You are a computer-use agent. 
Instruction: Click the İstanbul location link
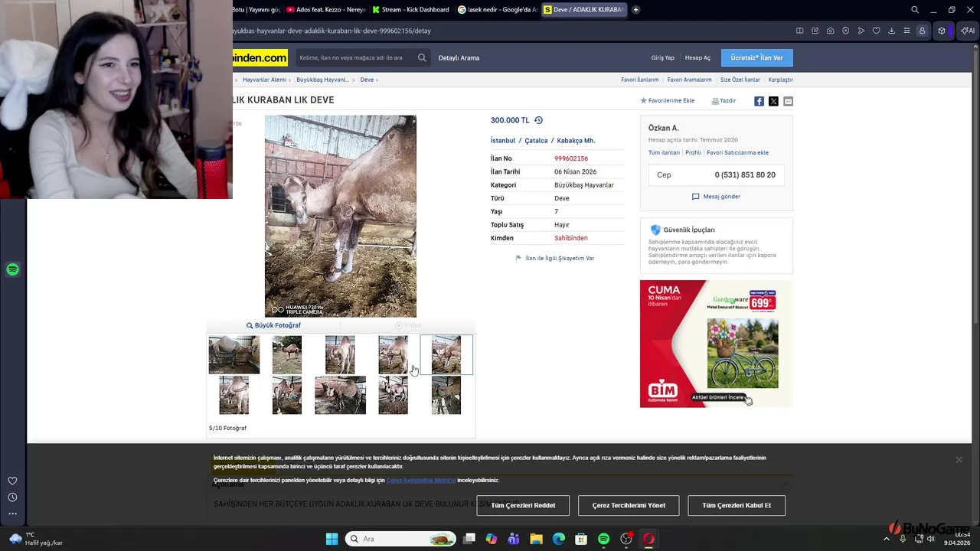coord(503,141)
